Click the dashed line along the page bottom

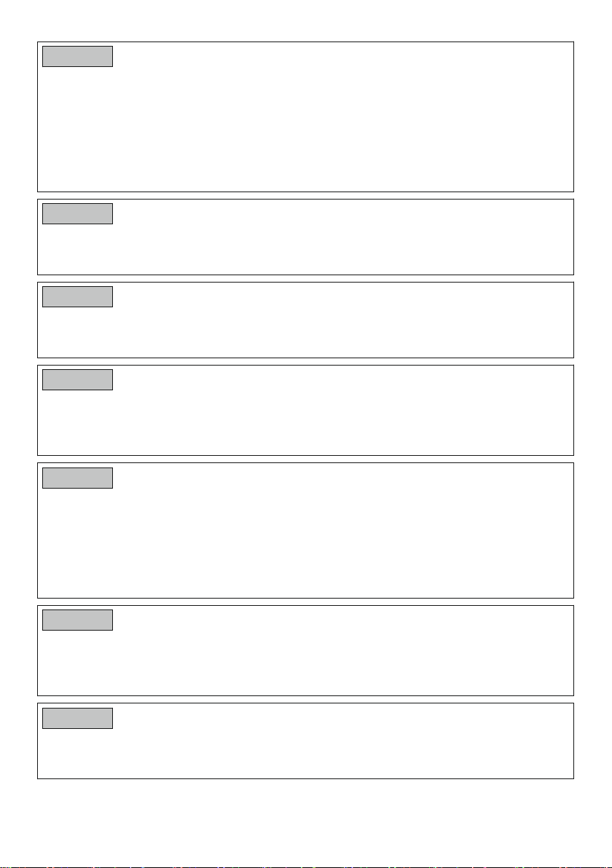click(x=306, y=867)
